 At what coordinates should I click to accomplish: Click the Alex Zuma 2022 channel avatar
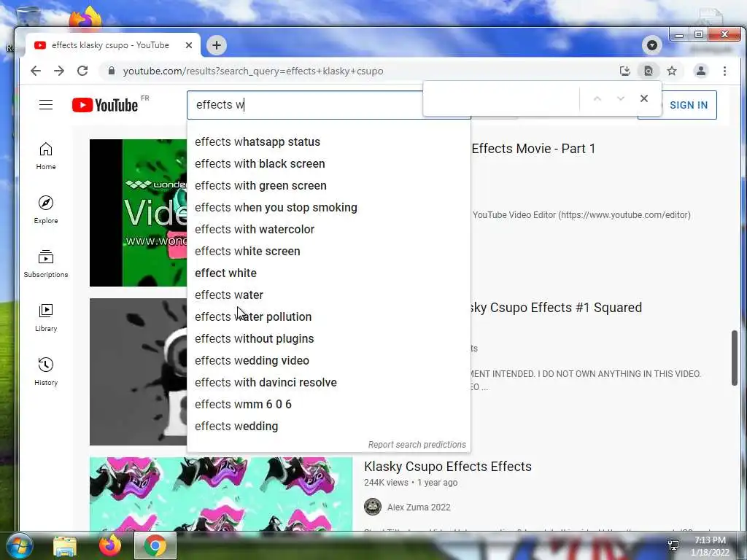point(373,507)
